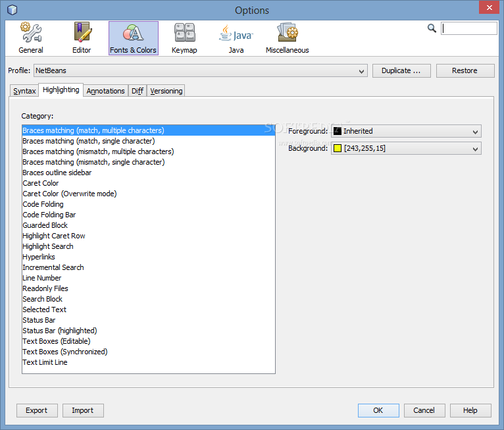The image size is (504, 430).
Task: Select 'Braces matching (mismatch, single character)'
Action: coord(149,162)
